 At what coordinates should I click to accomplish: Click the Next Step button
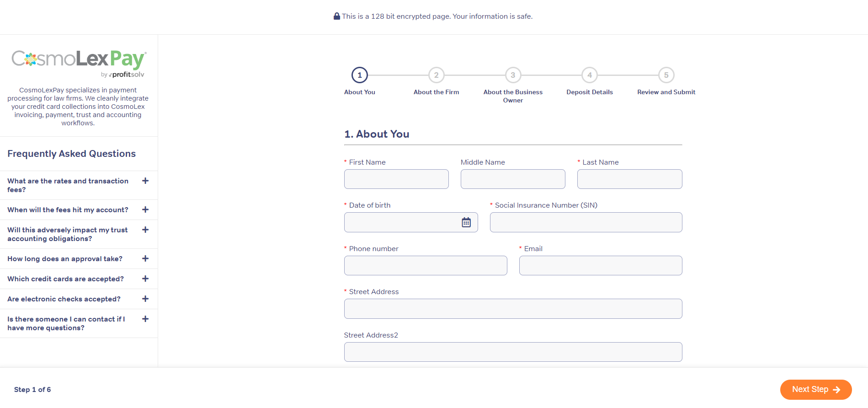pos(815,389)
